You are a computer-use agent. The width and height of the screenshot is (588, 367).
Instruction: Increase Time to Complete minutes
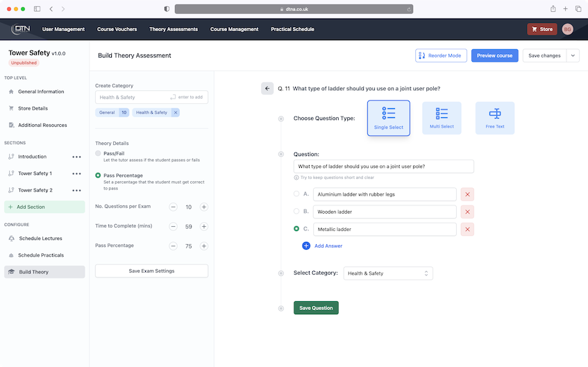click(x=203, y=226)
